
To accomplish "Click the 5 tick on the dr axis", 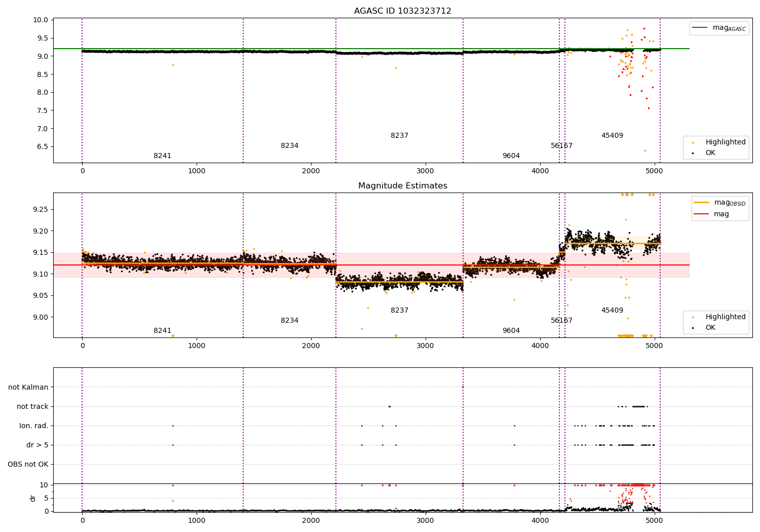I will (47, 498).
